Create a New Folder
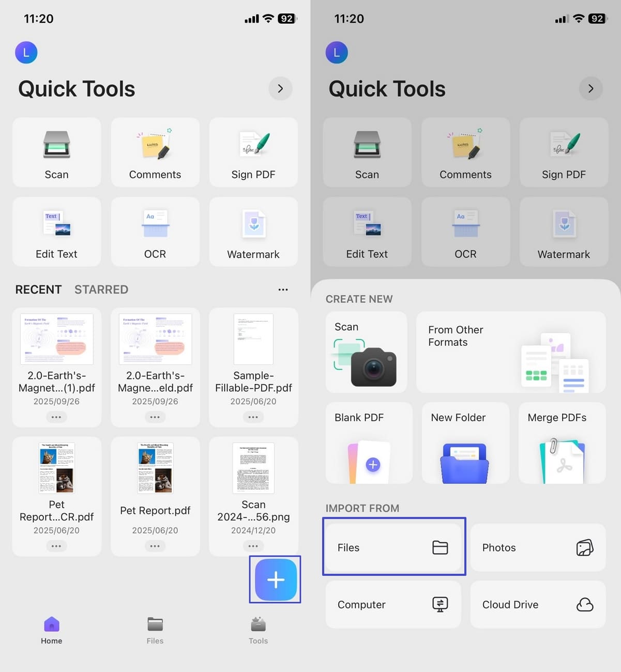Image resolution: width=621 pixels, height=672 pixels. (x=465, y=443)
